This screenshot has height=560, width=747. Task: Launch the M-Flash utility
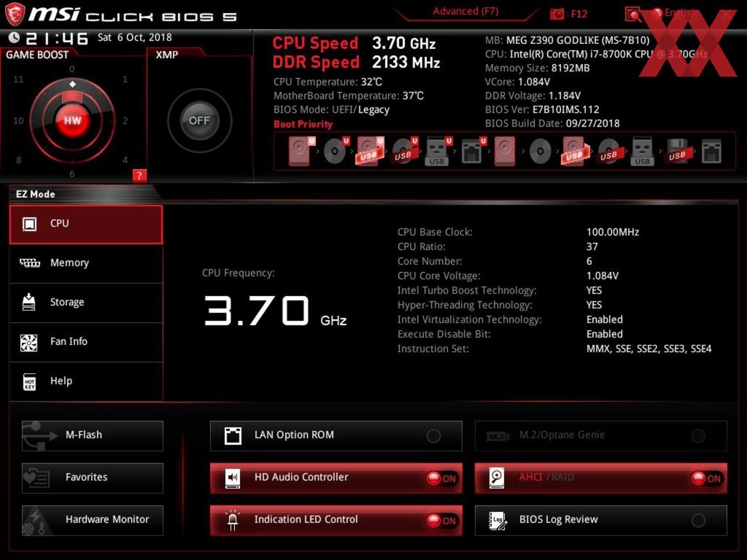pos(92,435)
